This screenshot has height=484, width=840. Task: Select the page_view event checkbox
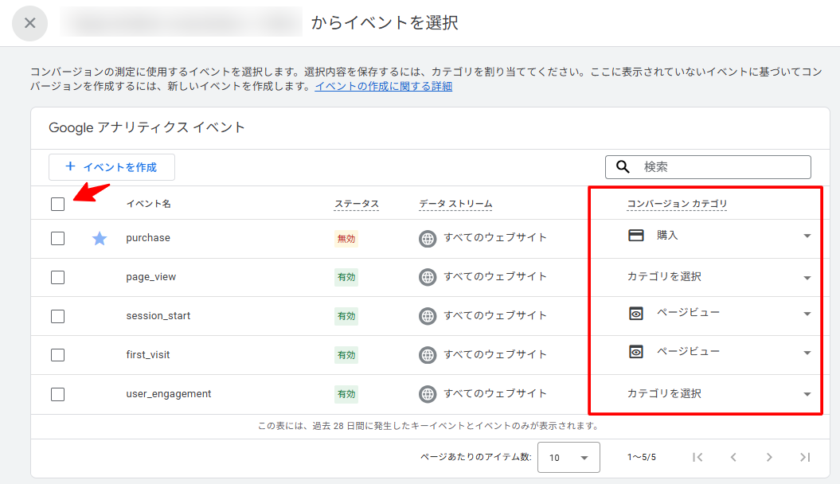pyautogui.click(x=58, y=276)
